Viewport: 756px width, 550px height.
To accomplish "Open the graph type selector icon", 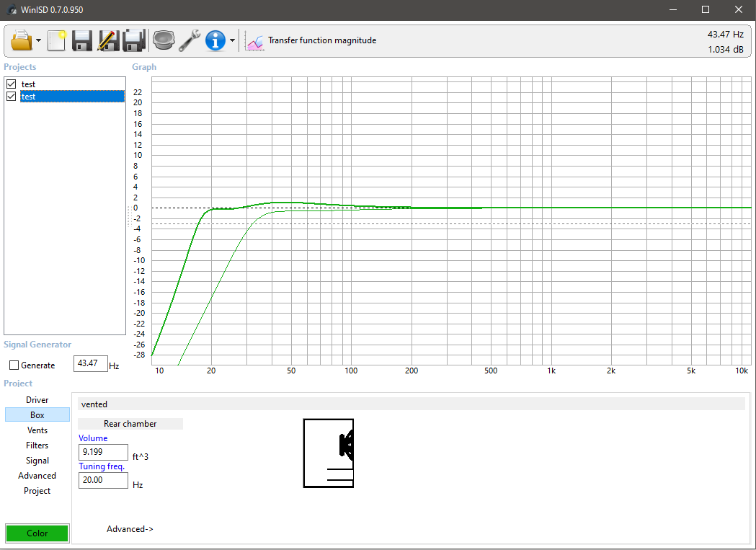I will pyautogui.click(x=254, y=40).
